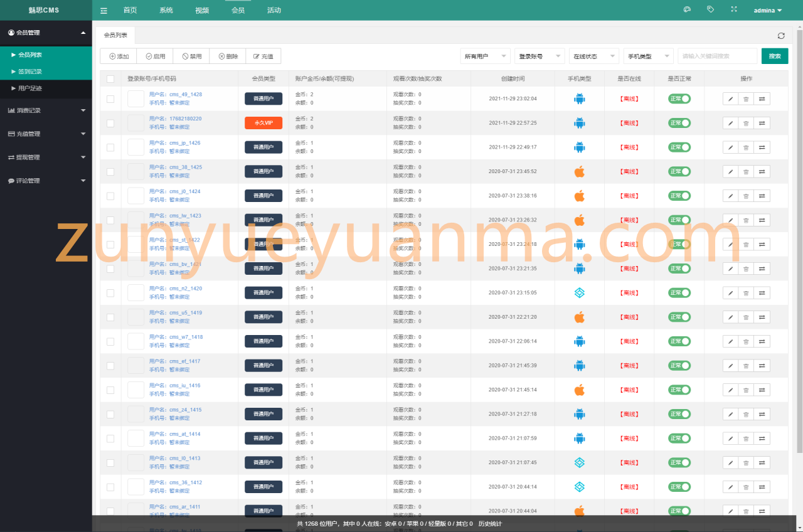Click the 禁用 button
The width and height of the screenshot is (803, 532).
[191, 56]
